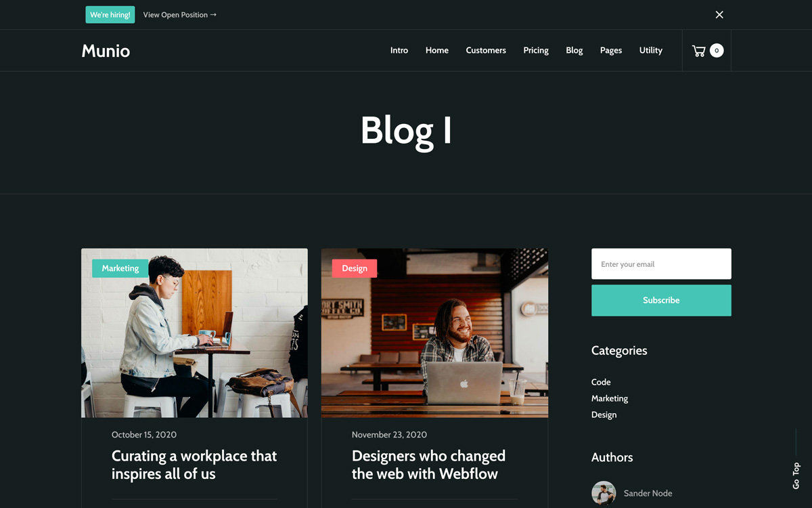Expand the Pages navigation dropdown
This screenshot has width=812, height=508.
pyautogui.click(x=611, y=50)
